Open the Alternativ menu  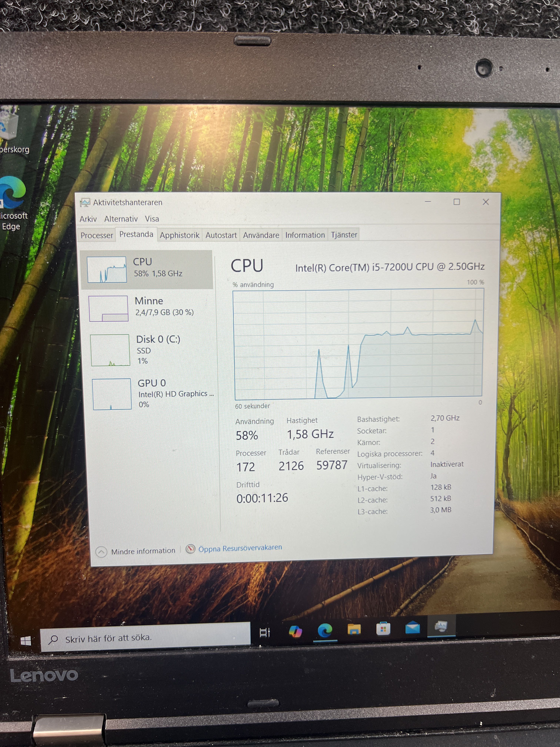[121, 219]
